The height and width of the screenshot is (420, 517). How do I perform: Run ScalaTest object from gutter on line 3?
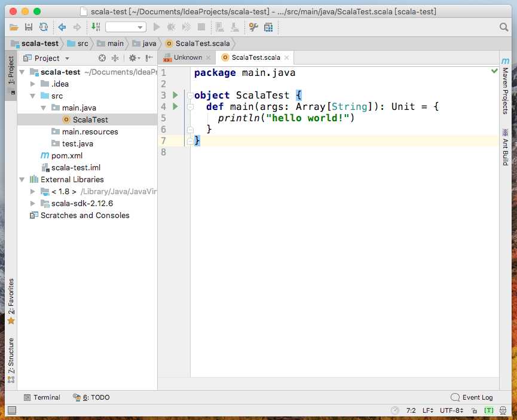tap(175, 95)
